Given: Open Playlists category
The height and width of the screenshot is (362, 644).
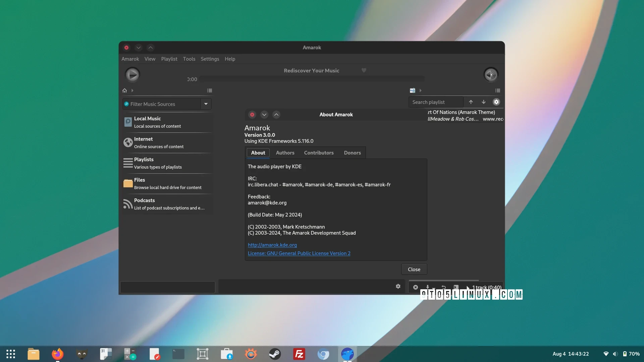Looking at the screenshot, I should coord(167,163).
